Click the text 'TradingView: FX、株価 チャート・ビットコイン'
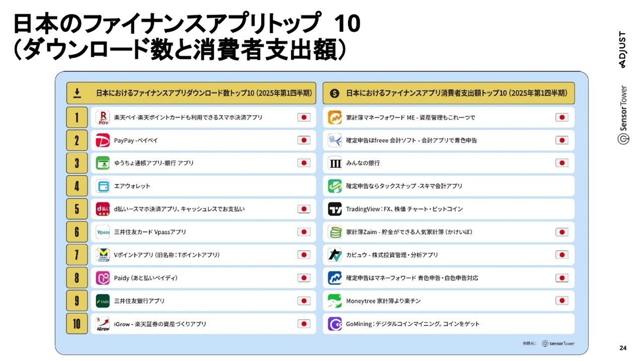 click(405, 209)
